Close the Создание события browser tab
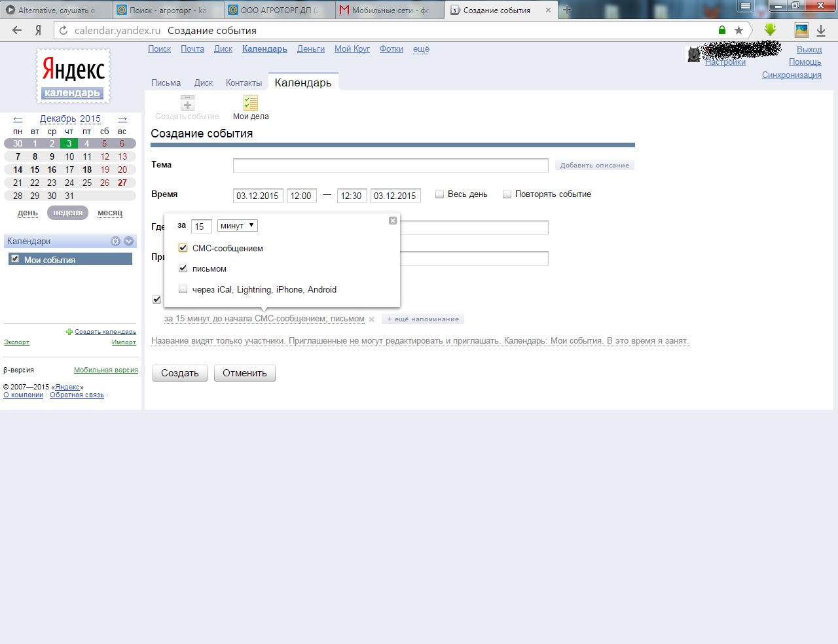The image size is (838, 644). 548,10
